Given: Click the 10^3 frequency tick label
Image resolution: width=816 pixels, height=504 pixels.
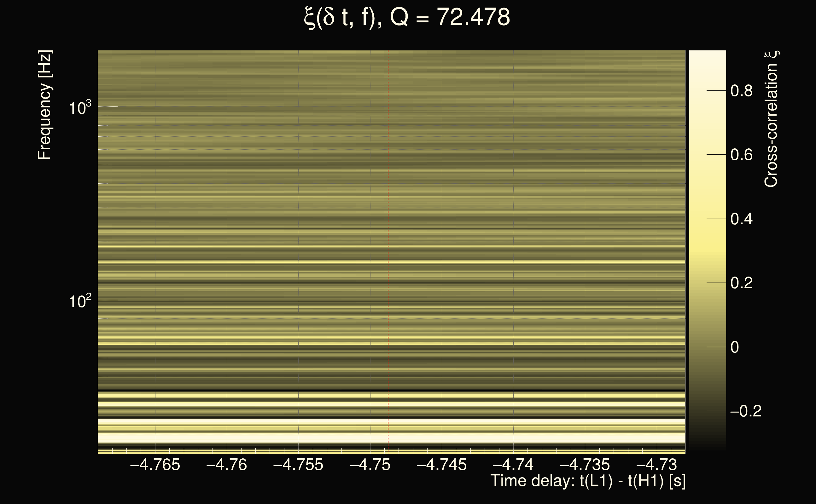Looking at the screenshot, I should click(x=80, y=107).
